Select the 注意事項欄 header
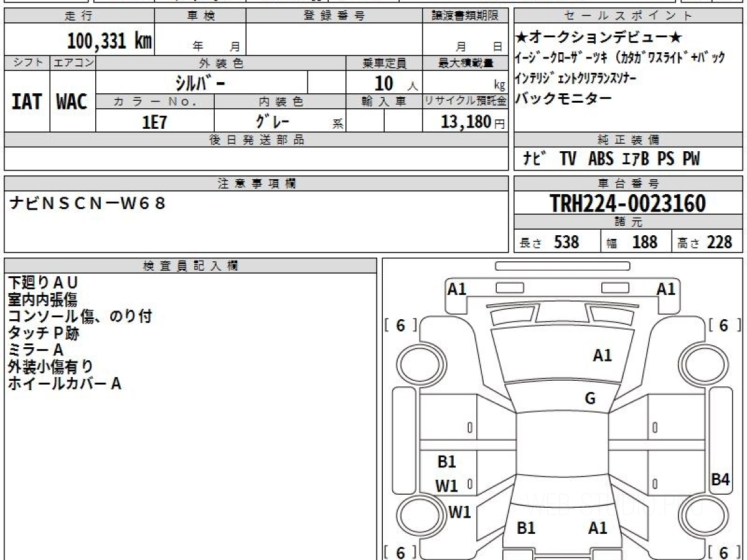 coord(256,184)
